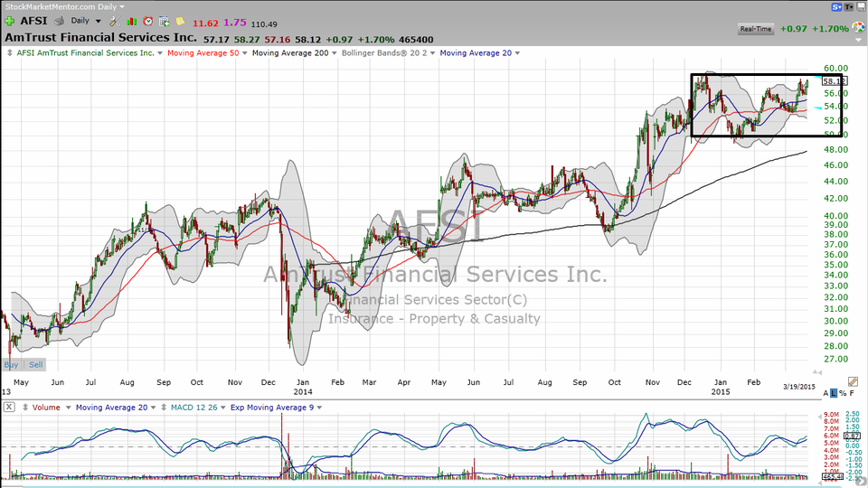868x488 pixels.
Task: Click the 465400 volume value
Action: 416,40
